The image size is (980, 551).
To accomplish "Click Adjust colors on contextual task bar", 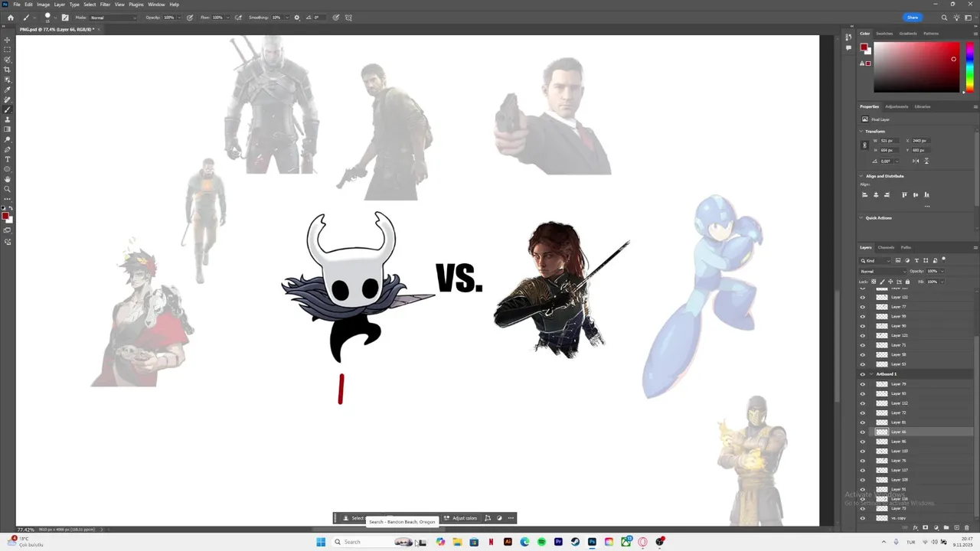I will click(x=460, y=518).
